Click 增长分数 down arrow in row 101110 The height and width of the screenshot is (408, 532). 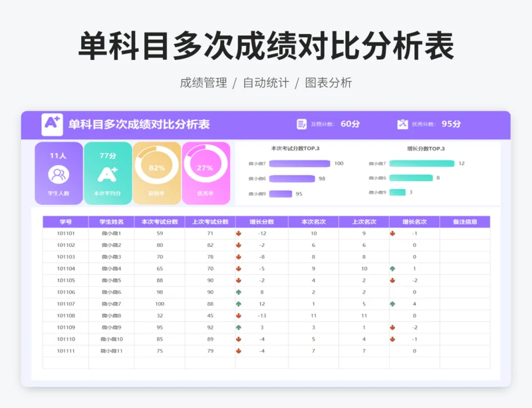tap(239, 339)
